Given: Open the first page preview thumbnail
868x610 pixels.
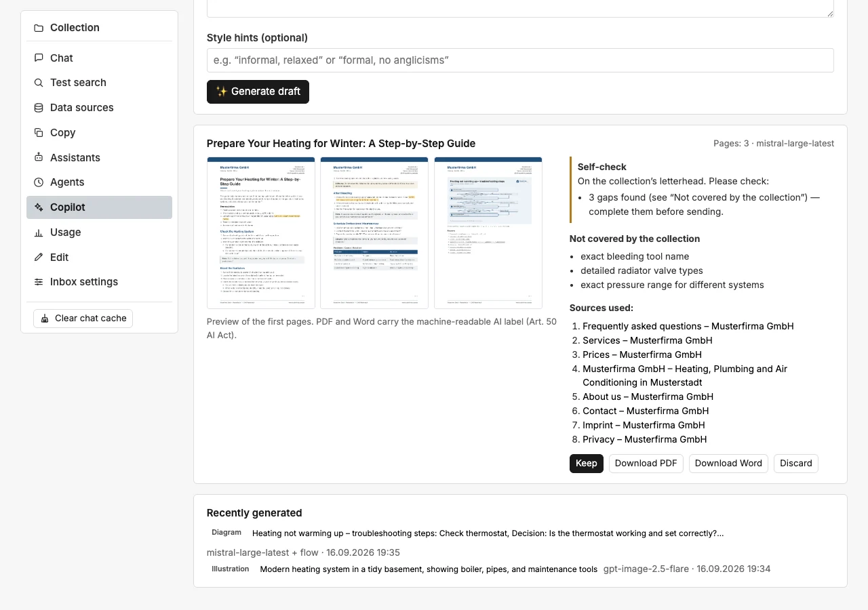Looking at the screenshot, I should pyautogui.click(x=261, y=233).
